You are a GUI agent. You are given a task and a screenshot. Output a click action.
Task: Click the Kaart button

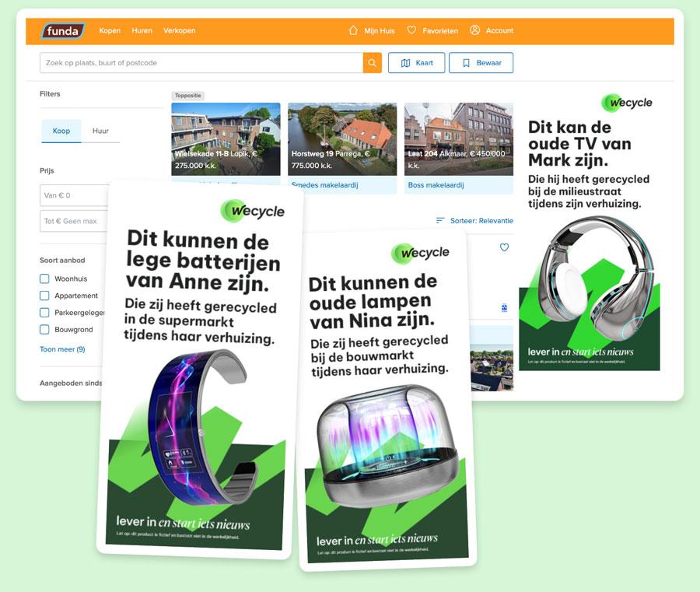click(417, 63)
